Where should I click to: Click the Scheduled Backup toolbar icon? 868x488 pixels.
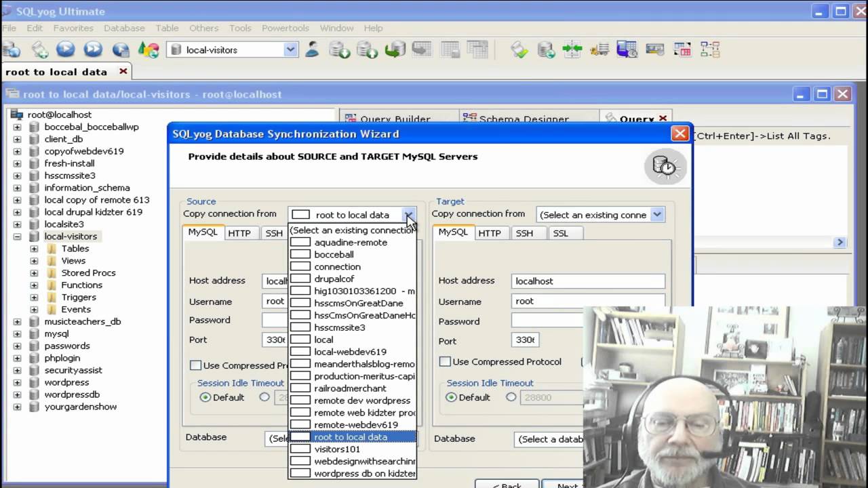tap(627, 49)
